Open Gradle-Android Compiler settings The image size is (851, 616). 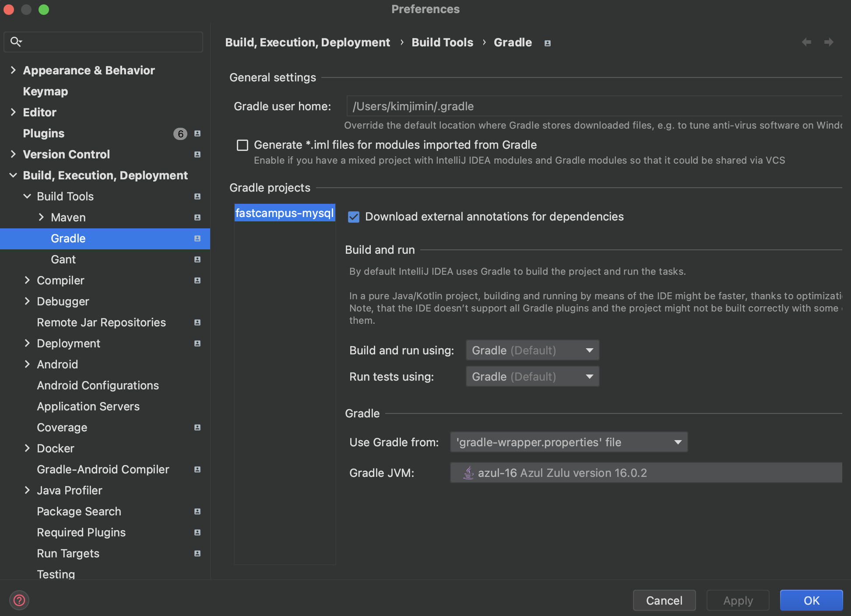[105, 469]
